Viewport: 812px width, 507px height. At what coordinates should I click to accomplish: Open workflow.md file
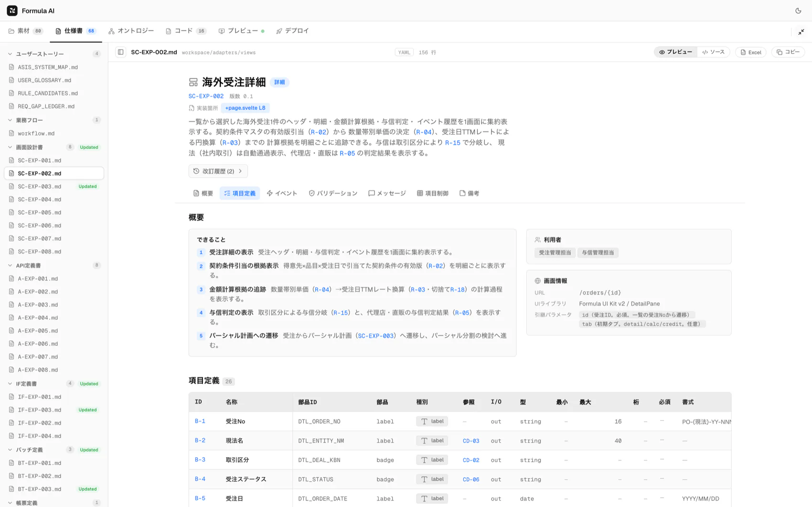pyautogui.click(x=54, y=134)
